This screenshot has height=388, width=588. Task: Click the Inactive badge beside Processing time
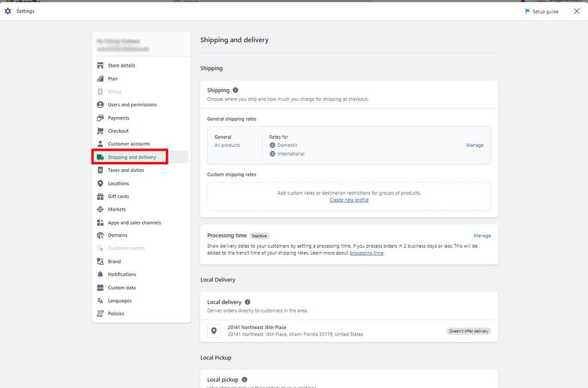[x=260, y=235]
